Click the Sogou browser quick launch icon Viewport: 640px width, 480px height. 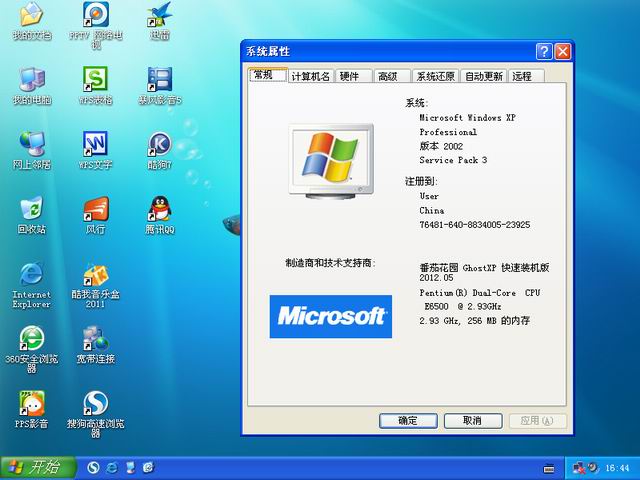pyautogui.click(x=93, y=467)
